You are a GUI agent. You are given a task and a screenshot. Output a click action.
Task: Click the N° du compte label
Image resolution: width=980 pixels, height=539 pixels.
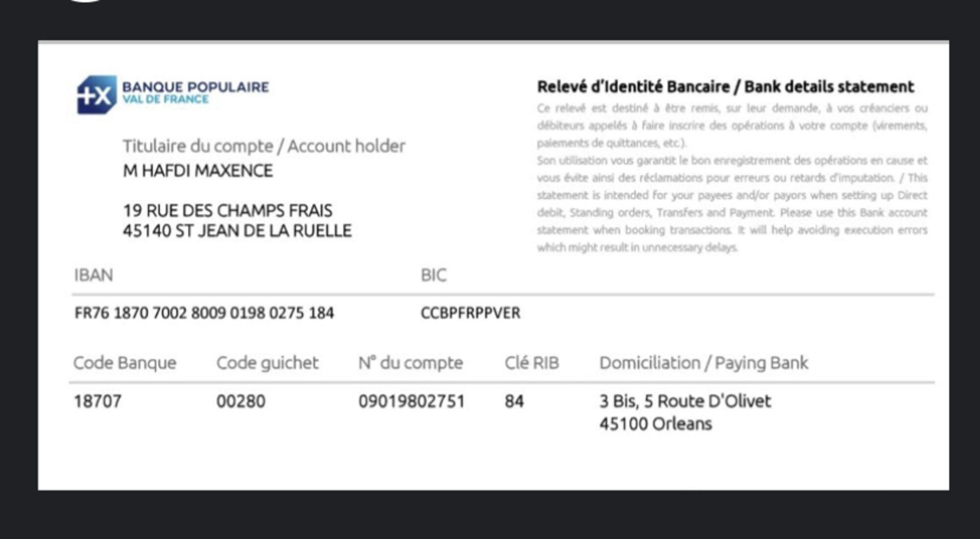411,363
